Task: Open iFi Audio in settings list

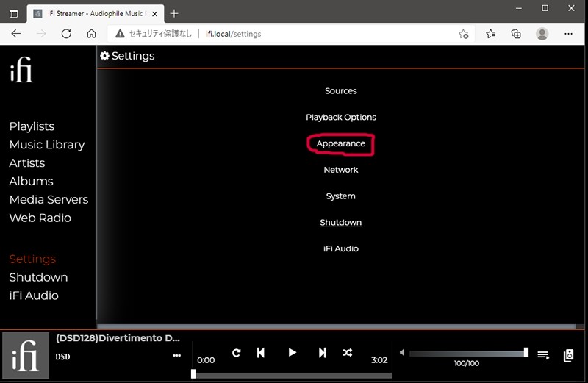Action: click(341, 248)
